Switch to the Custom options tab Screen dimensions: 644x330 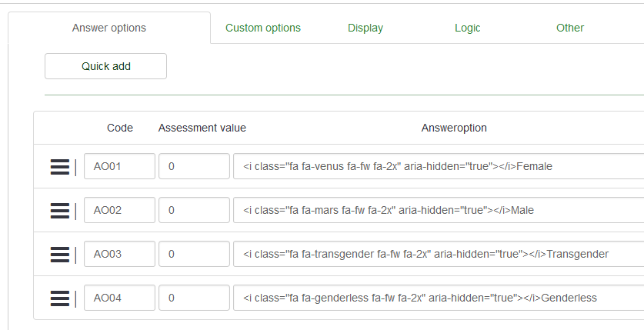[263, 28]
